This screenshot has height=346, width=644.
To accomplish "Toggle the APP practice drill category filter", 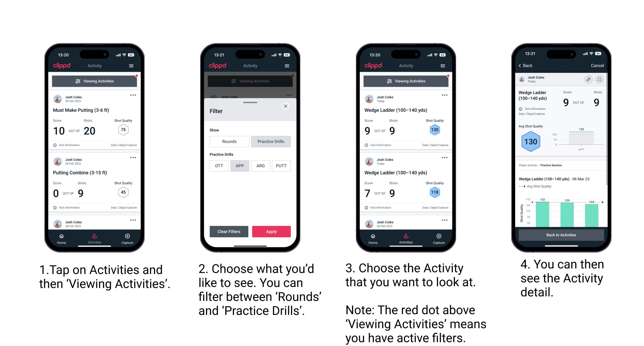I will tap(239, 166).
